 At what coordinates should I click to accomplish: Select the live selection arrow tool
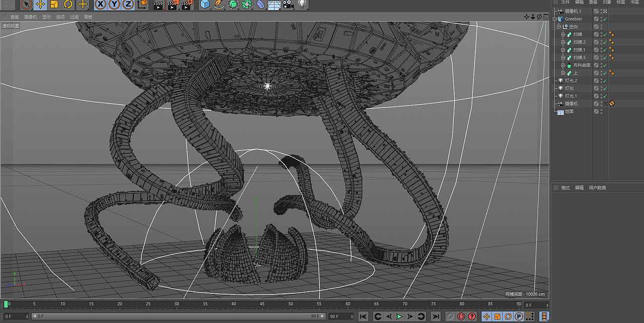(27, 5)
